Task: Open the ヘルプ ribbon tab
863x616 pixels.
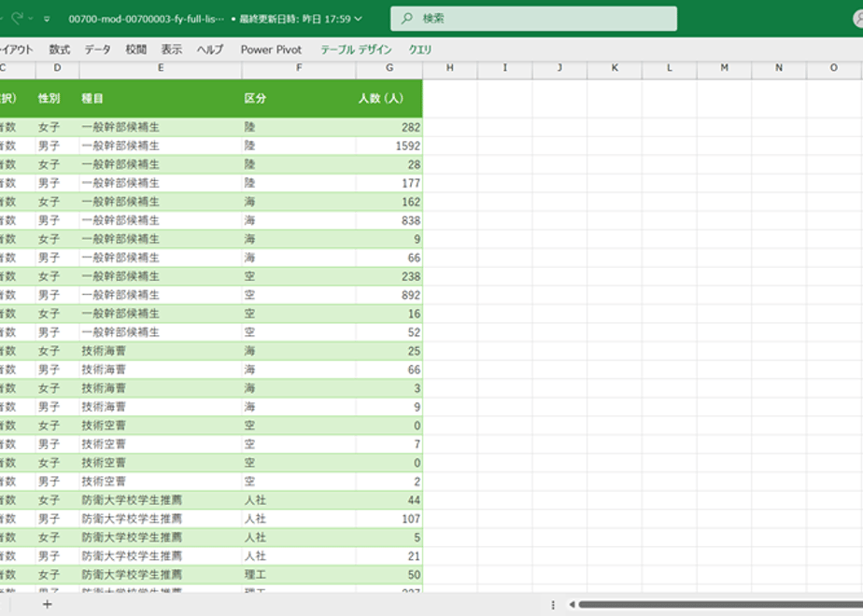Action: pyautogui.click(x=210, y=49)
